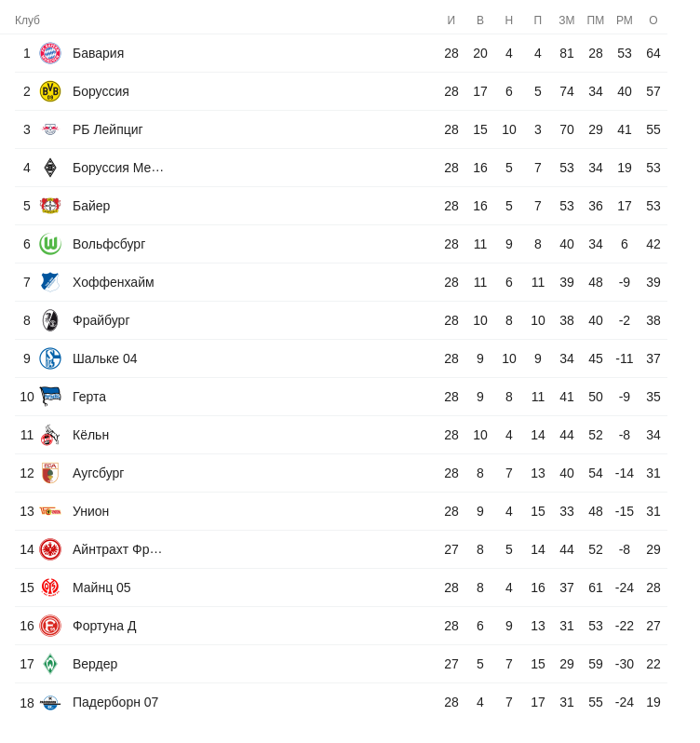Open the Падерборн 07 team link
The height and width of the screenshot is (743, 700).
(x=115, y=702)
